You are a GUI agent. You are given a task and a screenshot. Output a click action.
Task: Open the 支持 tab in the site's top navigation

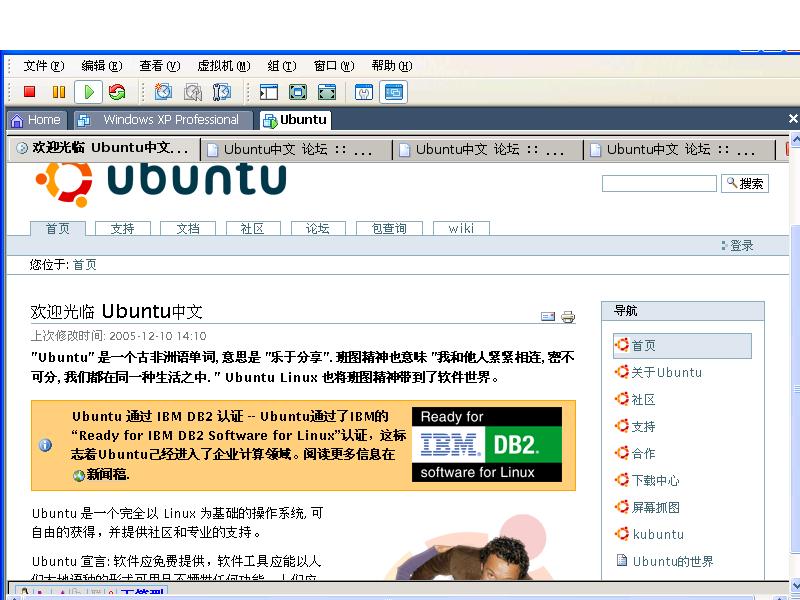click(122, 229)
